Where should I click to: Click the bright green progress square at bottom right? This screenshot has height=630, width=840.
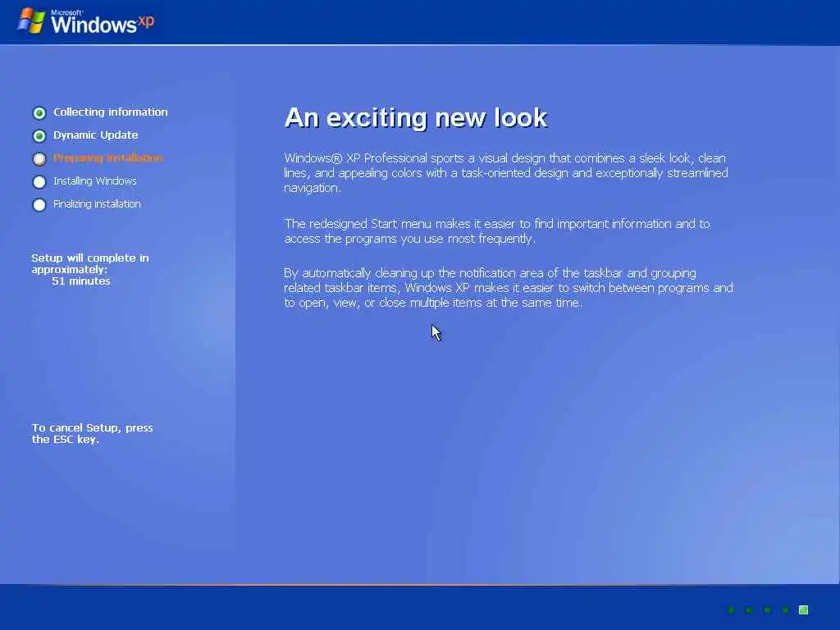(x=804, y=609)
